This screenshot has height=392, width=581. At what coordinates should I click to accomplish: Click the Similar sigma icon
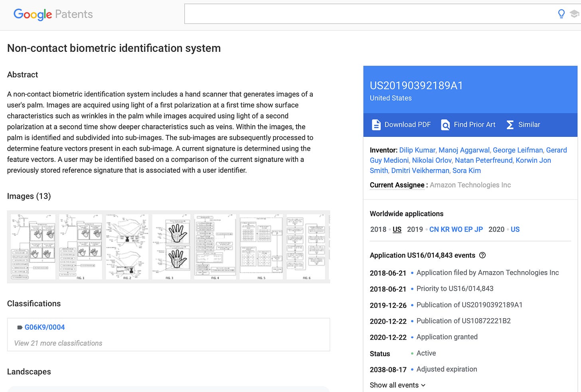click(x=510, y=125)
